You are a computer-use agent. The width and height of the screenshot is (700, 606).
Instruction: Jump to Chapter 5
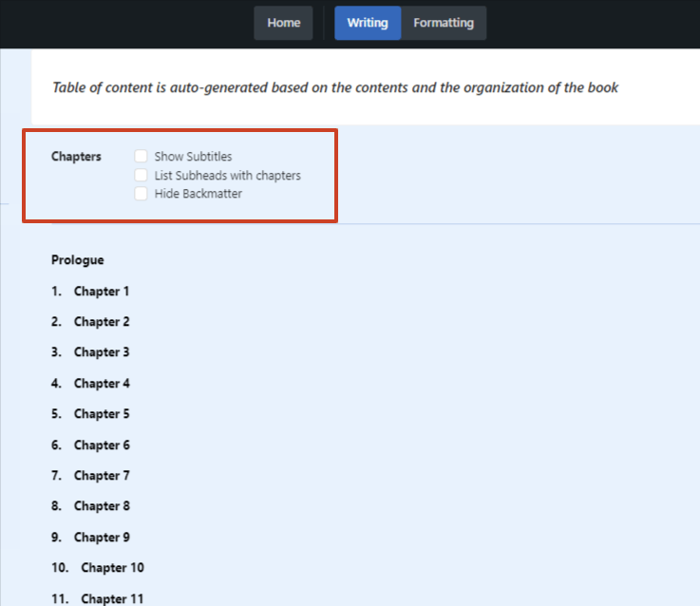pos(102,414)
